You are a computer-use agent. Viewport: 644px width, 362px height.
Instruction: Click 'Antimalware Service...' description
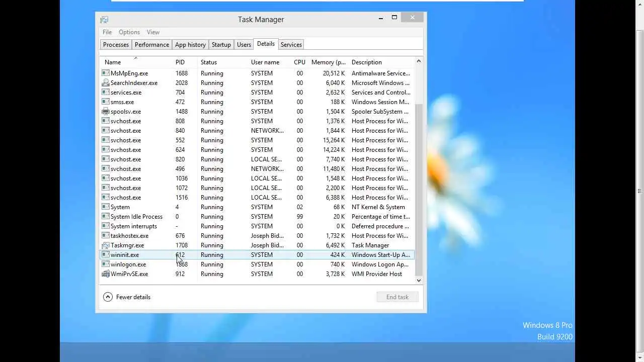[381, 73]
